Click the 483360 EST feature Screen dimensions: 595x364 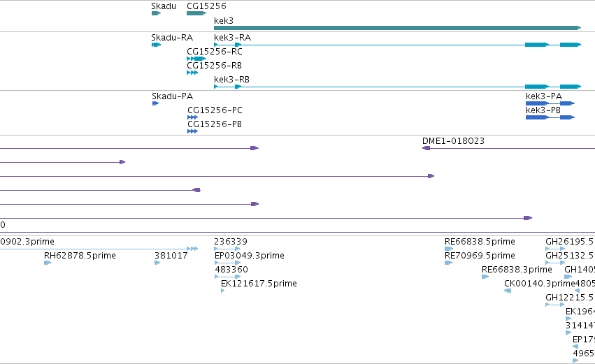click(228, 277)
